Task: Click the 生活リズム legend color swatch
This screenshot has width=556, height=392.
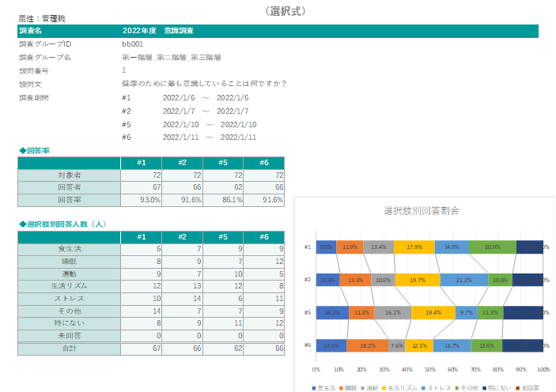Action: click(384, 388)
